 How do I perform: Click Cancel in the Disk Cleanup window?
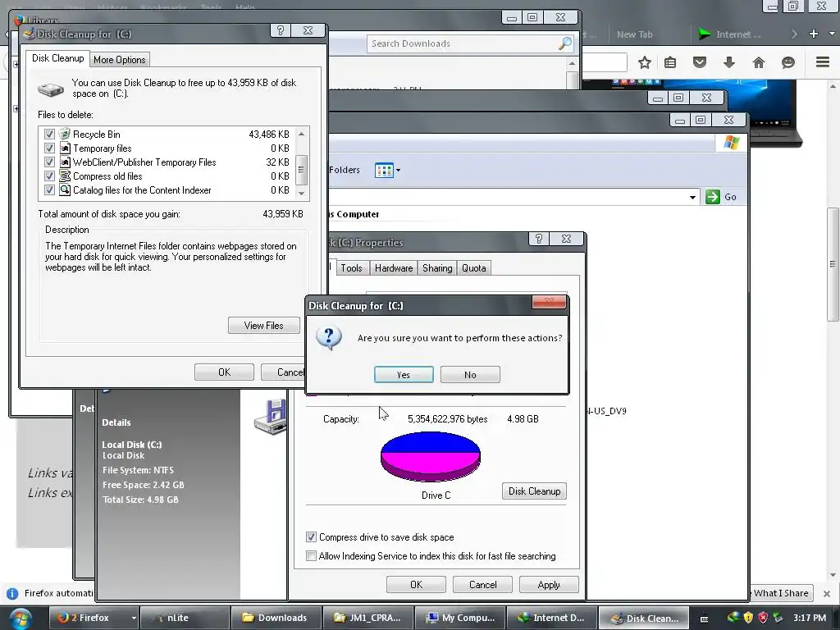282,372
